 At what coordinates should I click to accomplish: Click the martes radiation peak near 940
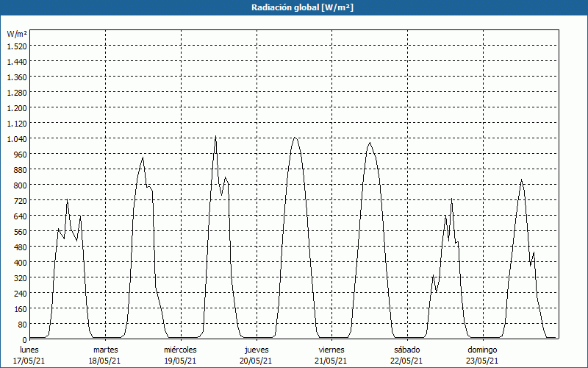[x=143, y=158]
